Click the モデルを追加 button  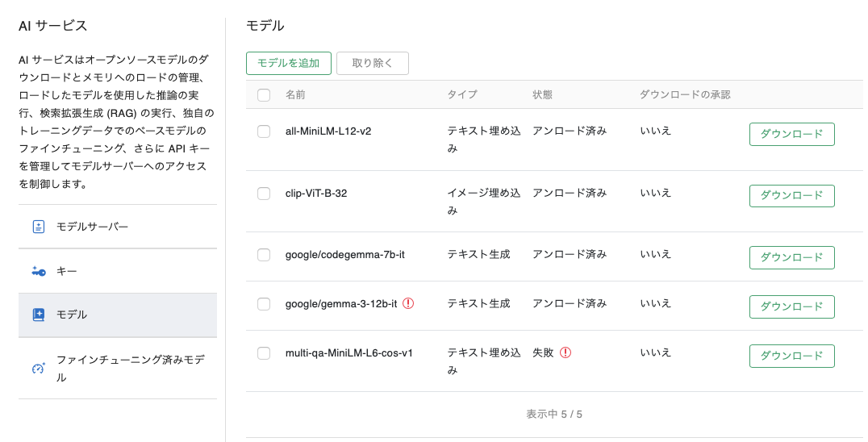pyautogui.click(x=289, y=63)
